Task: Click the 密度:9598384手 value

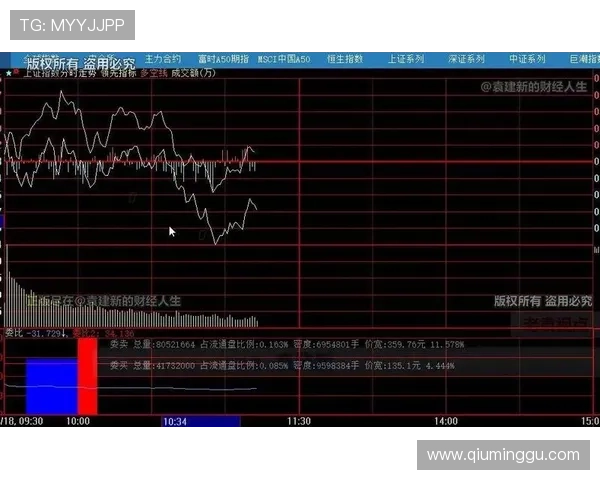Action: [326, 366]
